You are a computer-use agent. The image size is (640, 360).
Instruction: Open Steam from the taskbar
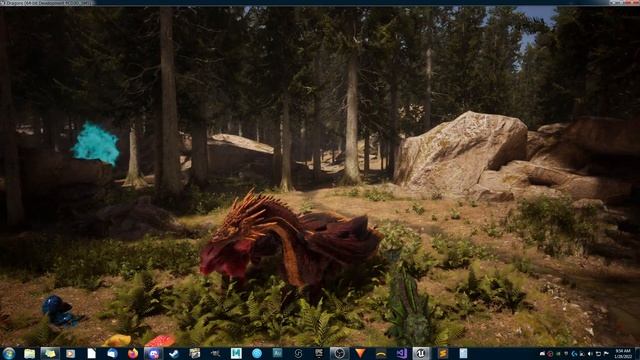pos(174,353)
